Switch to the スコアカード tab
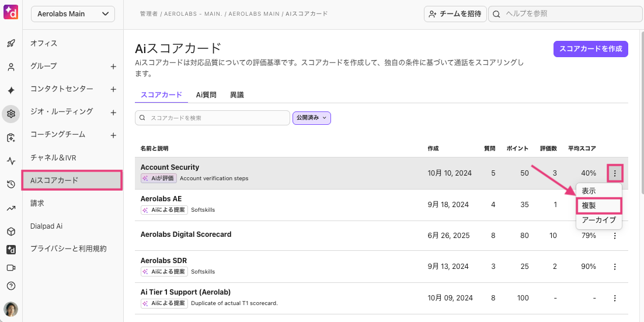The height and width of the screenshot is (322, 644). [161, 94]
